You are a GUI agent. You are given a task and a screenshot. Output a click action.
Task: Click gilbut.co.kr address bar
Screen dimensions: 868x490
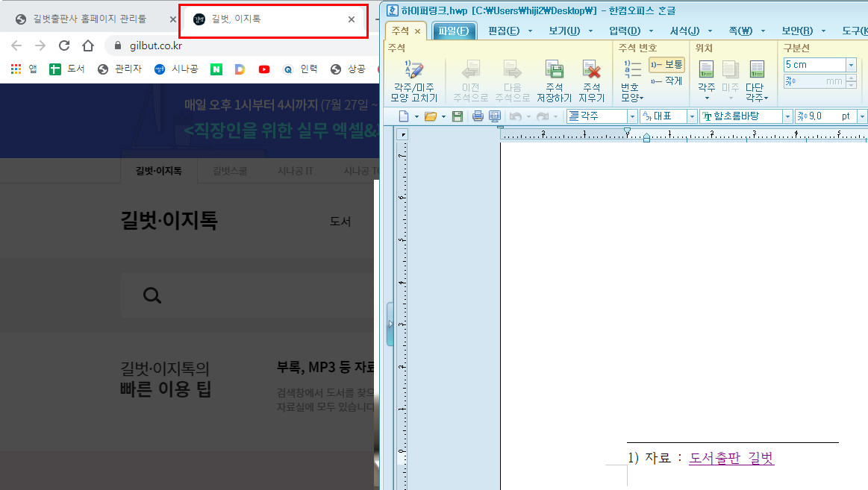pyautogui.click(x=243, y=46)
